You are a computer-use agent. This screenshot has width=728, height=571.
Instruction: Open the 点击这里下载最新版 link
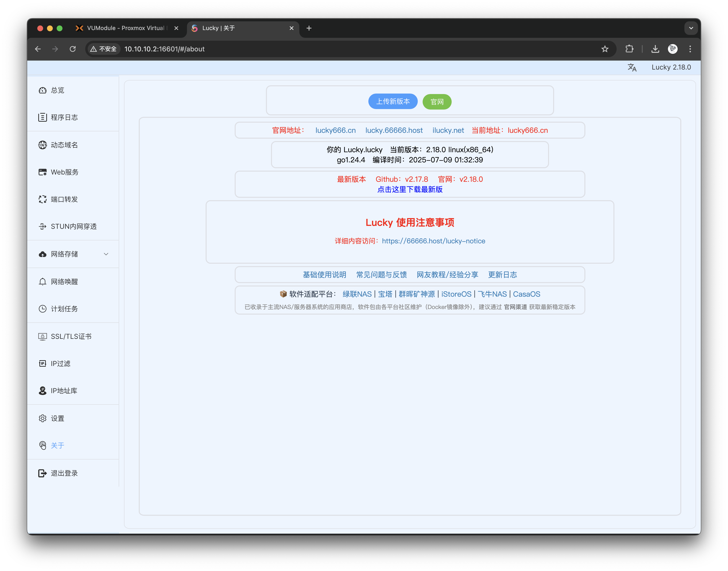(x=410, y=190)
